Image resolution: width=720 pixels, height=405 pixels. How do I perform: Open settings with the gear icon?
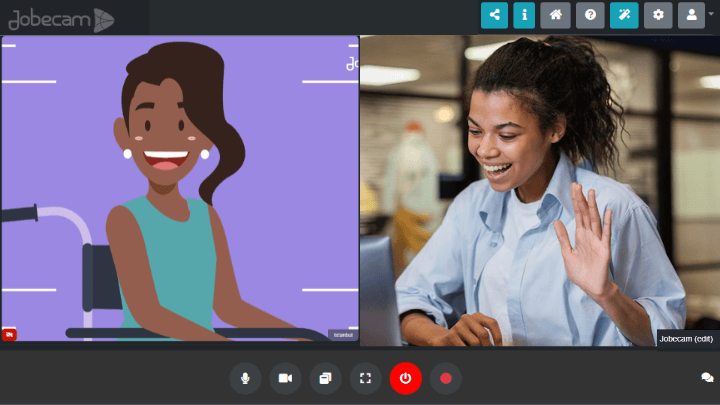pyautogui.click(x=657, y=15)
